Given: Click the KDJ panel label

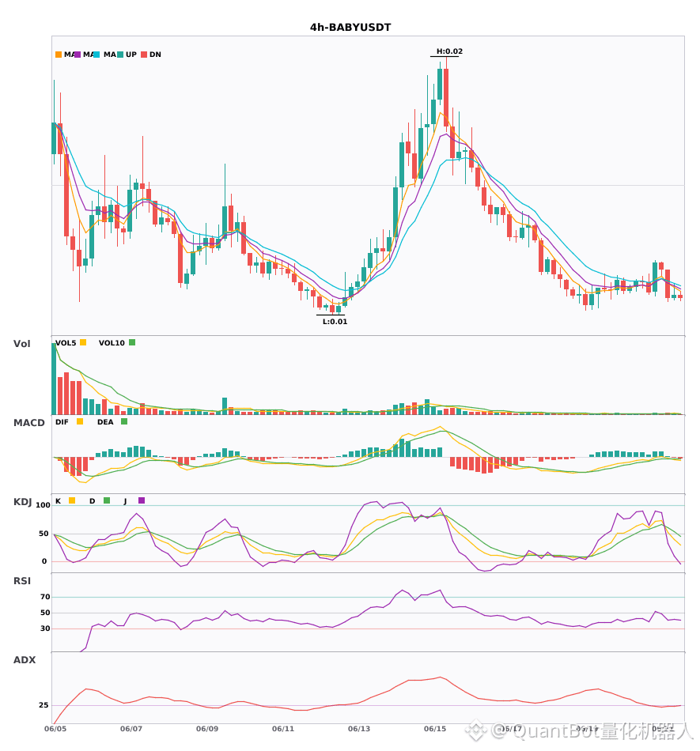Looking at the screenshot, I should coord(22,501).
